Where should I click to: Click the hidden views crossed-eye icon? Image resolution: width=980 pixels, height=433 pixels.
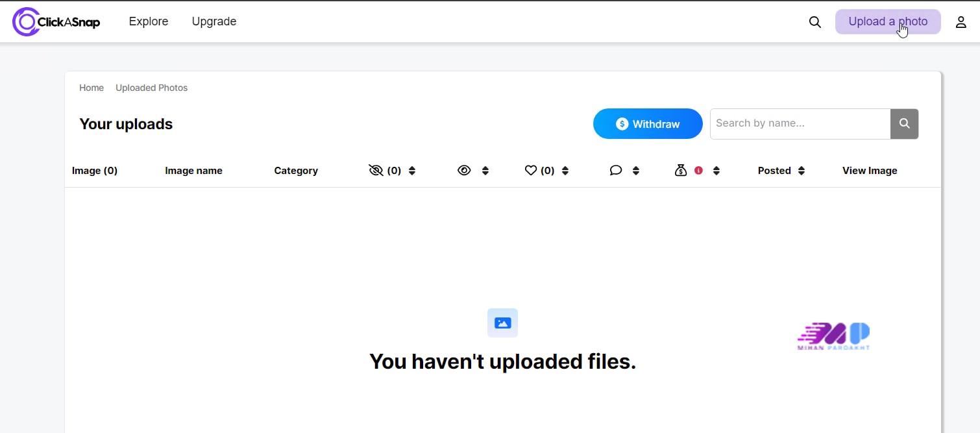click(x=376, y=171)
